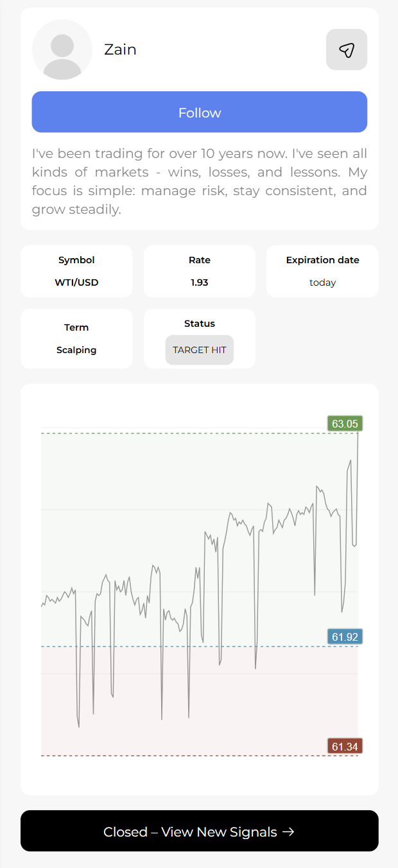The image size is (398, 868).
Task: Click Zain's profile avatar
Action: pyautogui.click(x=62, y=49)
